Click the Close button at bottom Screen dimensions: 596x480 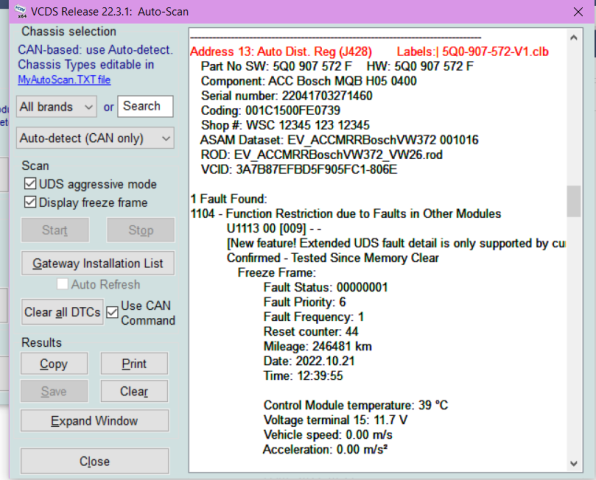point(95,461)
